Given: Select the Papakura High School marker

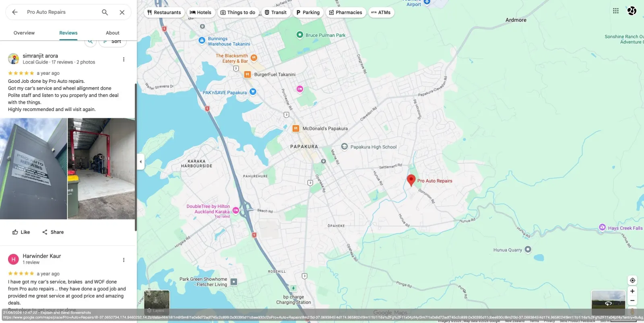Looking at the screenshot, I should (x=345, y=146).
